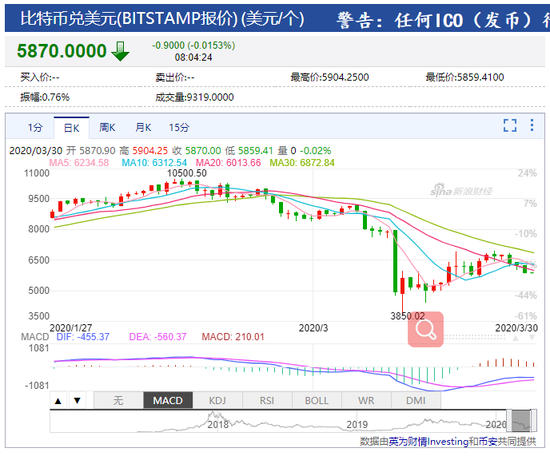Switch indicator to BOLL
The width and height of the screenshot is (550, 456).
(x=316, y=400)
